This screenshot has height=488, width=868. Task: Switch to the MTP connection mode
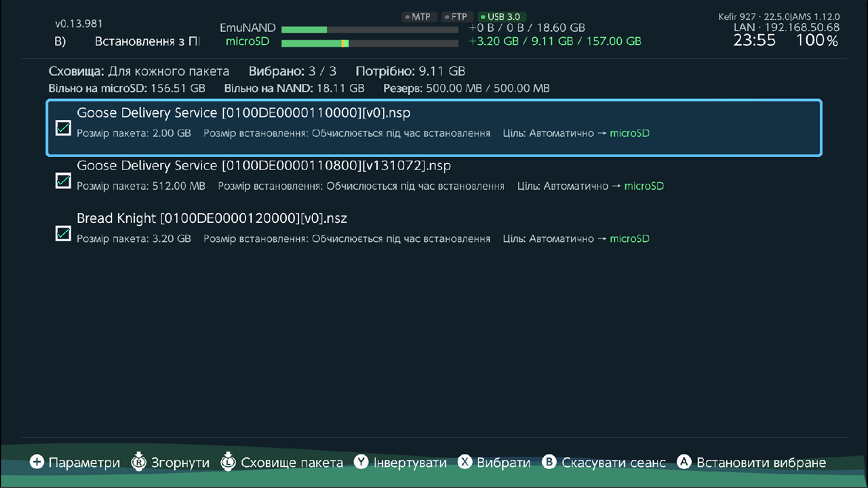418,16
